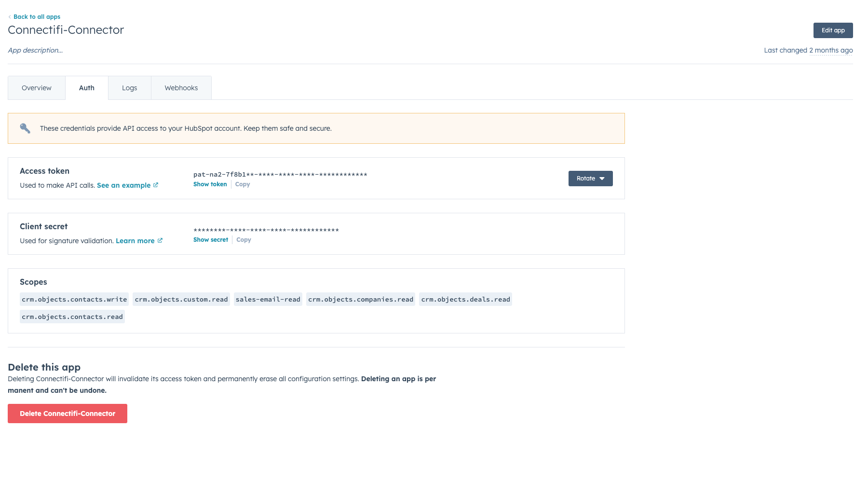Image resolution: width=868 pixels, height=483 pixels.
Task: Select the crm.objects.contacts.write scope tag
Action: coord(74,300)
